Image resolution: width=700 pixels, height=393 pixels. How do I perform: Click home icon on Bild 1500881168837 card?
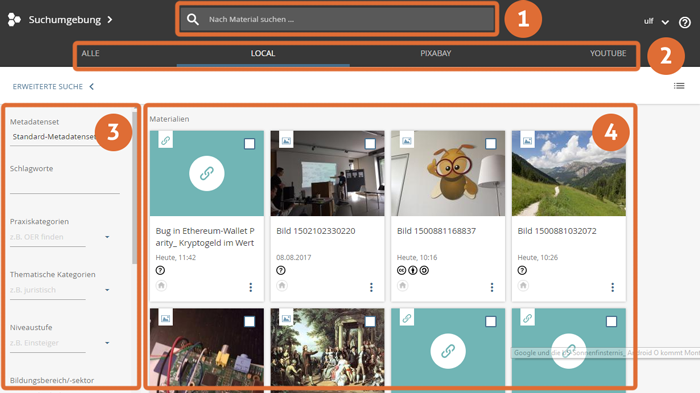click(403, 285)
